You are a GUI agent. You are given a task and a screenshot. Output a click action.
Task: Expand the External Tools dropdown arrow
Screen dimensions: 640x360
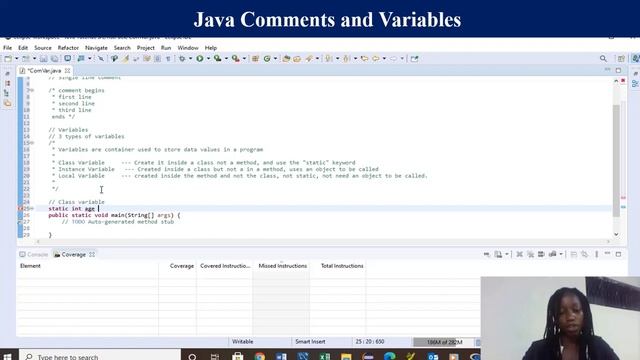point(244,59)
